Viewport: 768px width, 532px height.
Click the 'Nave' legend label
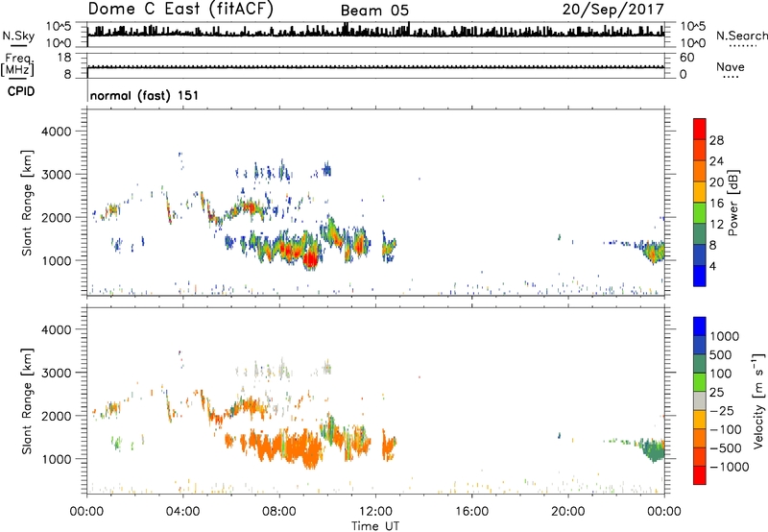731,67
